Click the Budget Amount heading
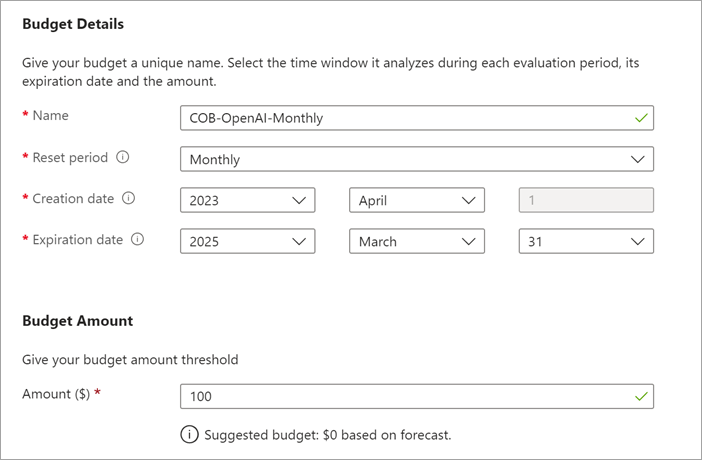 77,321
